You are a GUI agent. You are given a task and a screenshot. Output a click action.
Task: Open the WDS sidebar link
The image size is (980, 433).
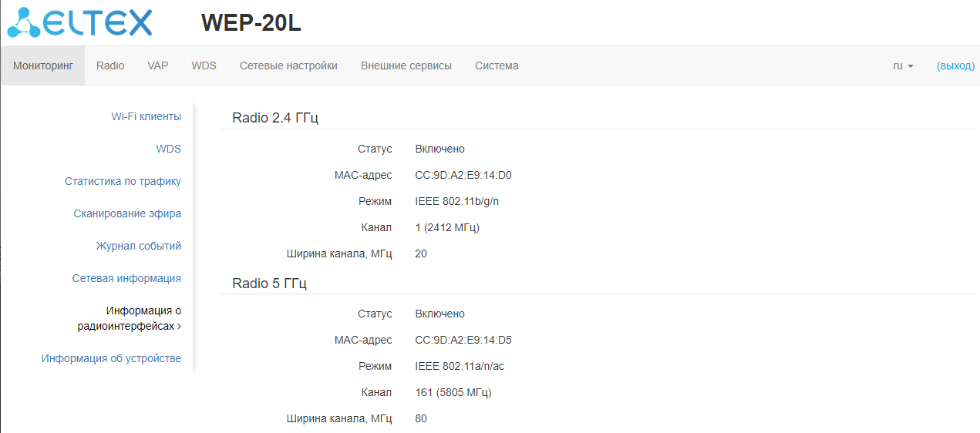click(x=168, y=149)
